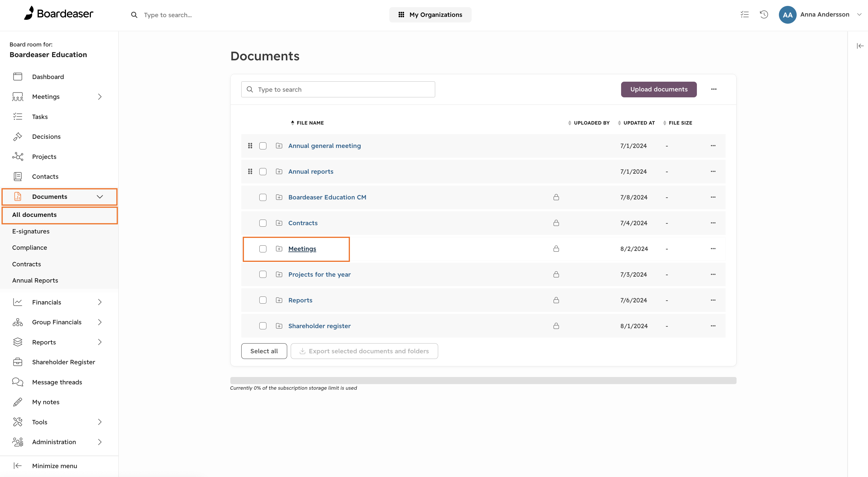Open the Shareholder register folder link
868x477 pixels.
[x=319, y=326]
